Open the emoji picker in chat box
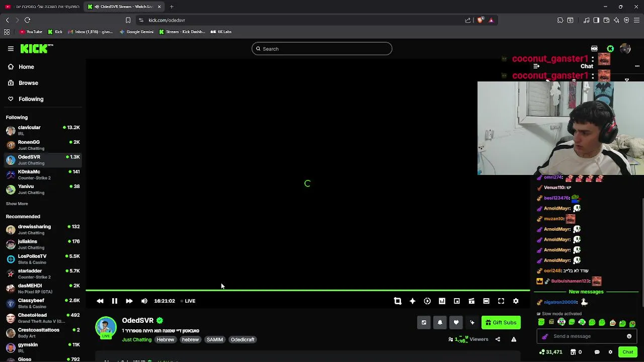This screenshot has height=362, width=644. coord(629,336)
